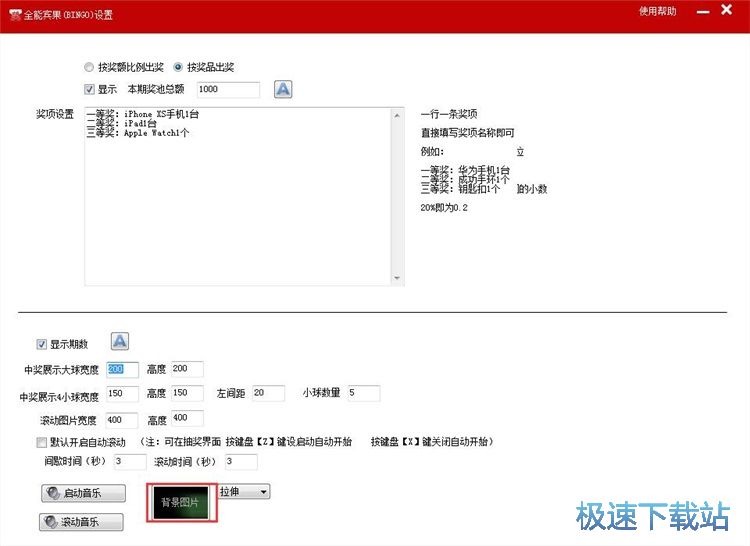750x546 pixels.
Task: Click the small ball 高度 field showing 150
Action: pyautogui.click(x=188, y=393)
